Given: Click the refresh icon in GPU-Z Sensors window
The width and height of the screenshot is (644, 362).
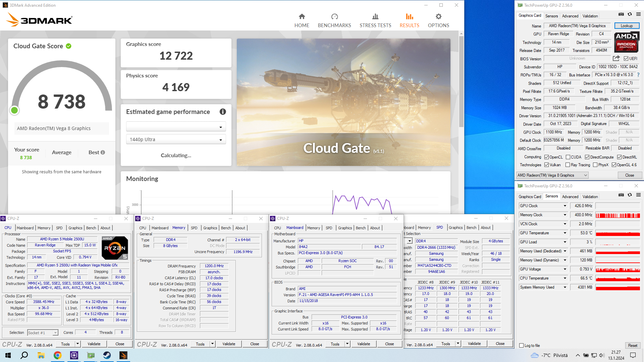Looking at the screenshot, I should (630, 195).
